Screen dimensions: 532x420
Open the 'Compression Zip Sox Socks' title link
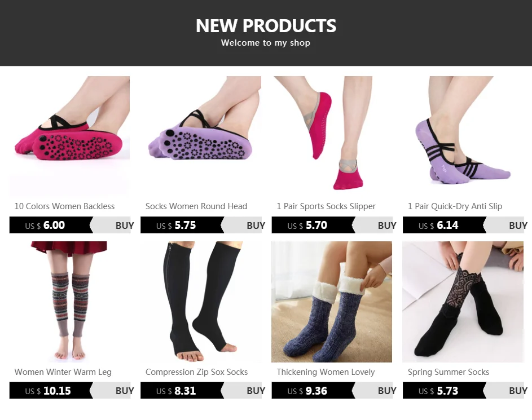pos(196,372)
